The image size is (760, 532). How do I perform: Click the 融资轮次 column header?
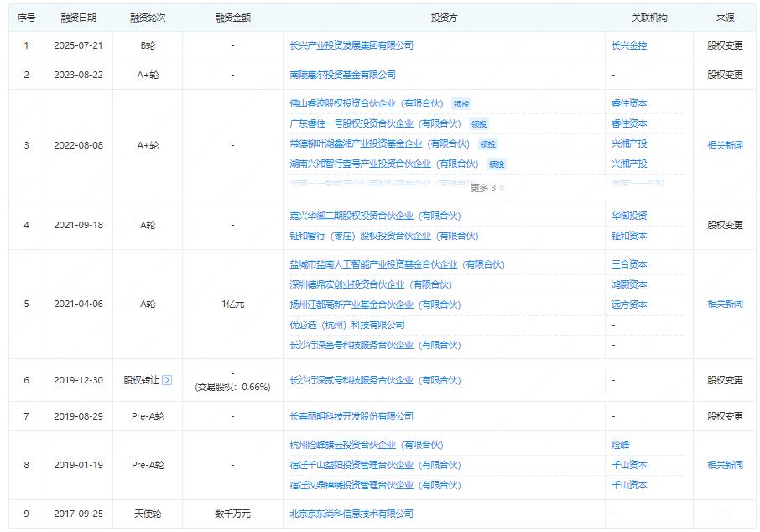click(148, 18)
